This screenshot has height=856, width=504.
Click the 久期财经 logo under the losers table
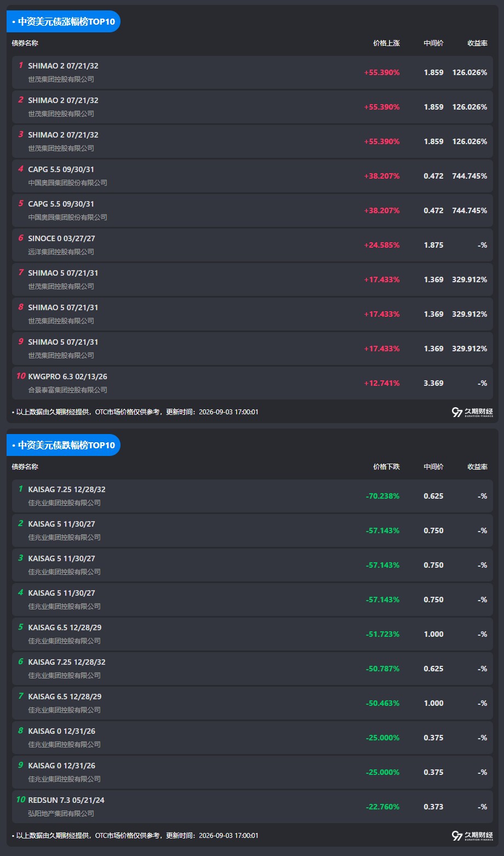click(472, 836)
